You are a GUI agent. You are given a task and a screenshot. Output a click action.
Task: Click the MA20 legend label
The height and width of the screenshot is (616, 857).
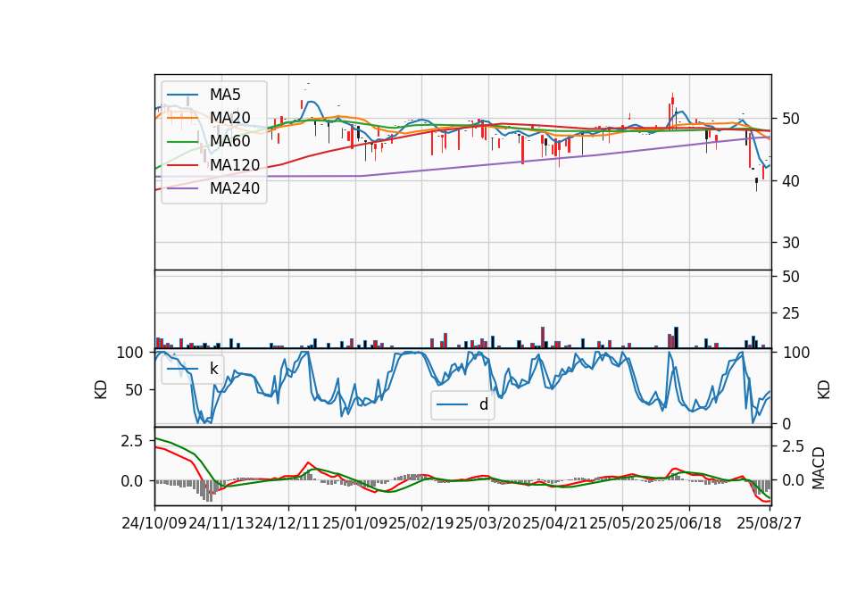coord(229,118)
